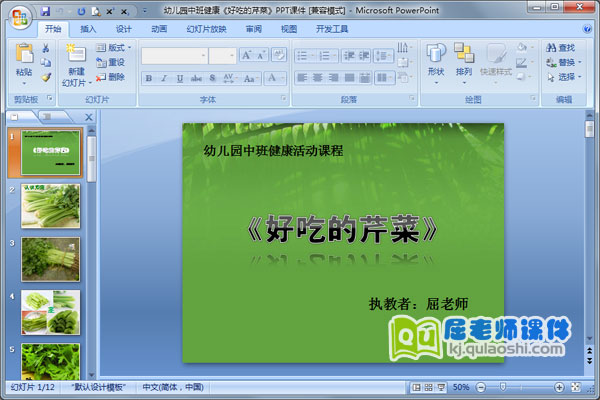Click the Clear Formatting icon

point(279,55)
